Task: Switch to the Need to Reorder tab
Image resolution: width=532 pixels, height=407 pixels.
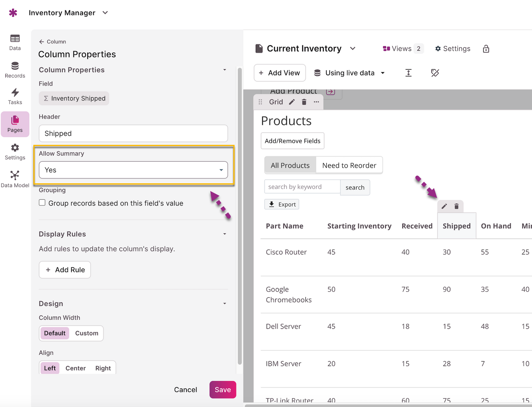Action: tap(349, 166)
